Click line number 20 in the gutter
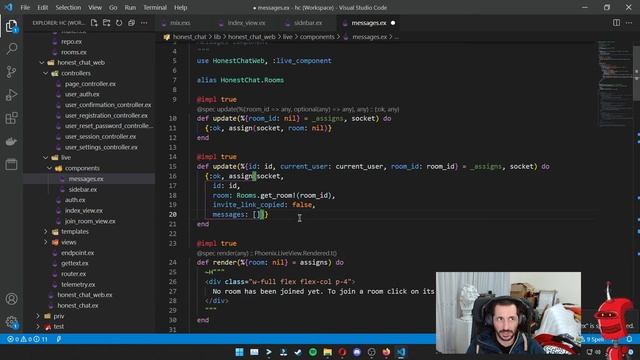This screenshot has height=360, width=640. tap(173, 214)
